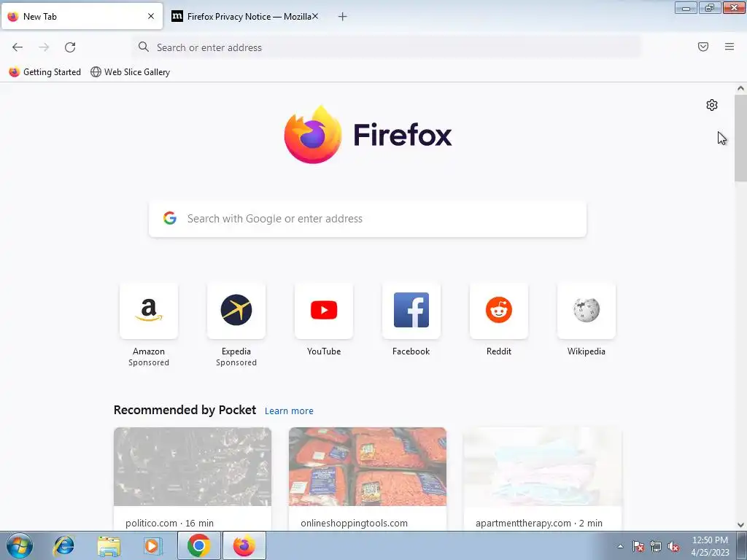Click the Google logo in search box
The image size is (747, 560).
170,218
